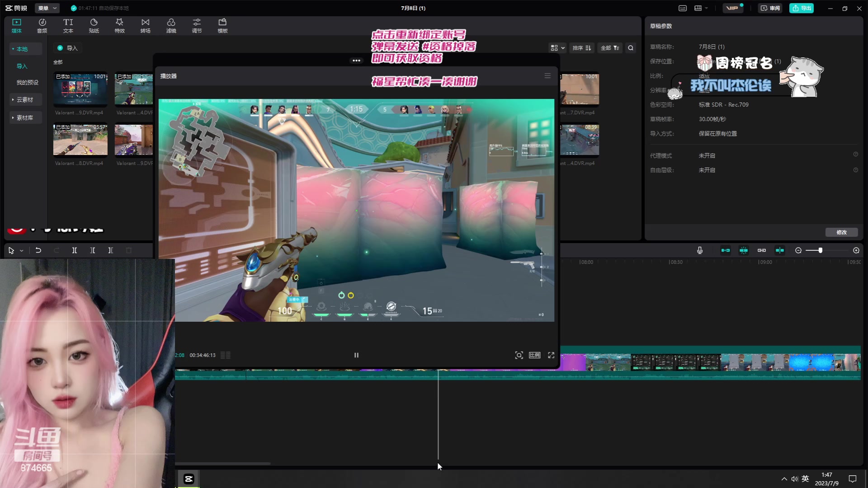Select the pointer selection tool

pyautogui.click(x=11, y=250)
